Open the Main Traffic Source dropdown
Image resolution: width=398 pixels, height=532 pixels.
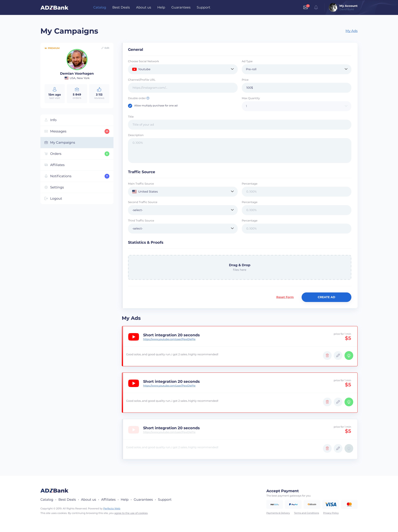pos(183,191)
